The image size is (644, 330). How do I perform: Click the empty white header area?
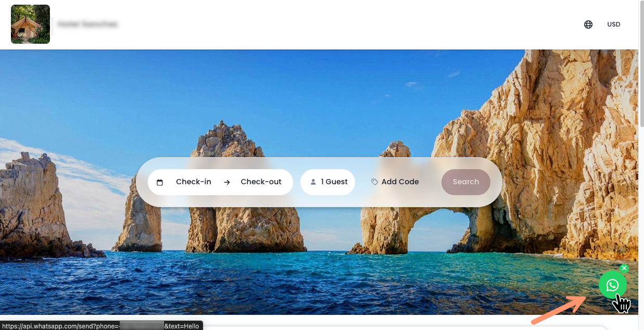click(338, 24)
